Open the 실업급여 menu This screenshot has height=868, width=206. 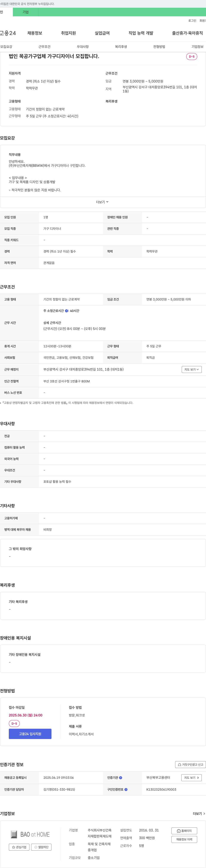(102, 33)
